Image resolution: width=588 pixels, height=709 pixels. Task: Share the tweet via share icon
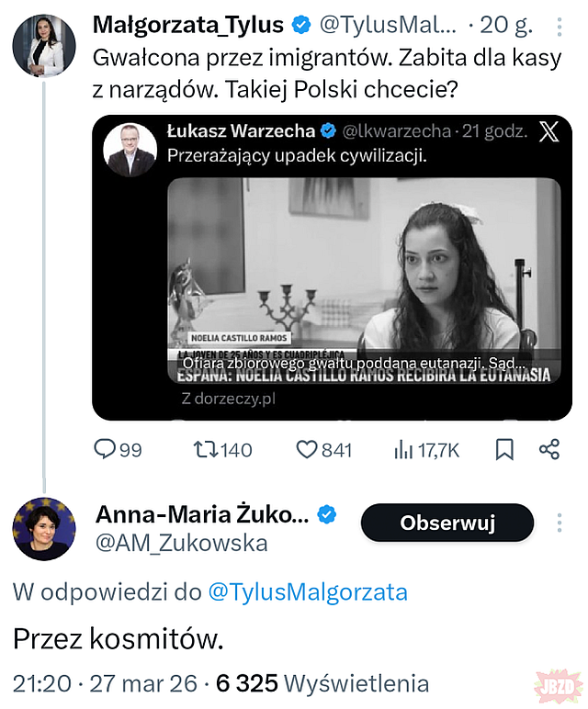click(x=549, y=449)
